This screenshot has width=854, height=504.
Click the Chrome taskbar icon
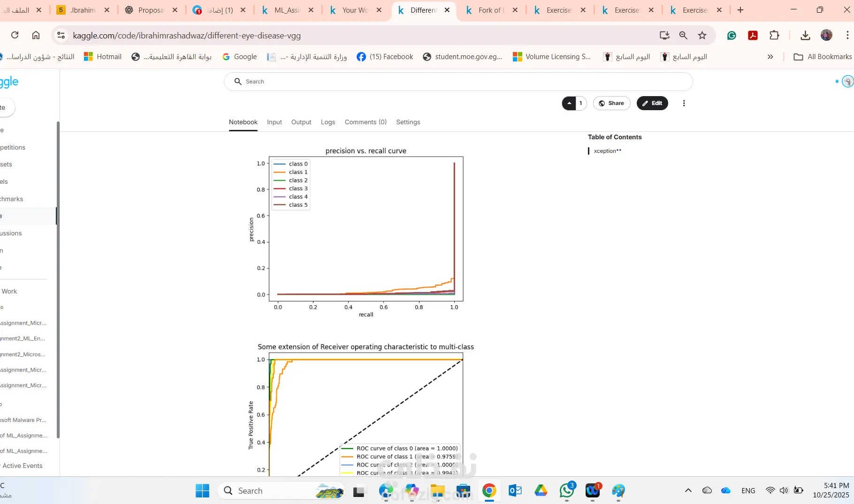(489, 490)
